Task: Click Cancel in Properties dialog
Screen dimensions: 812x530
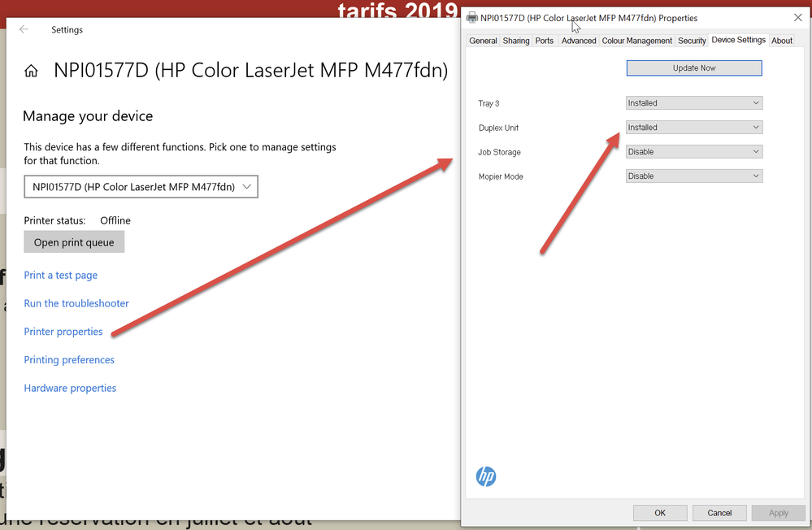Action: tap(719, 513)
